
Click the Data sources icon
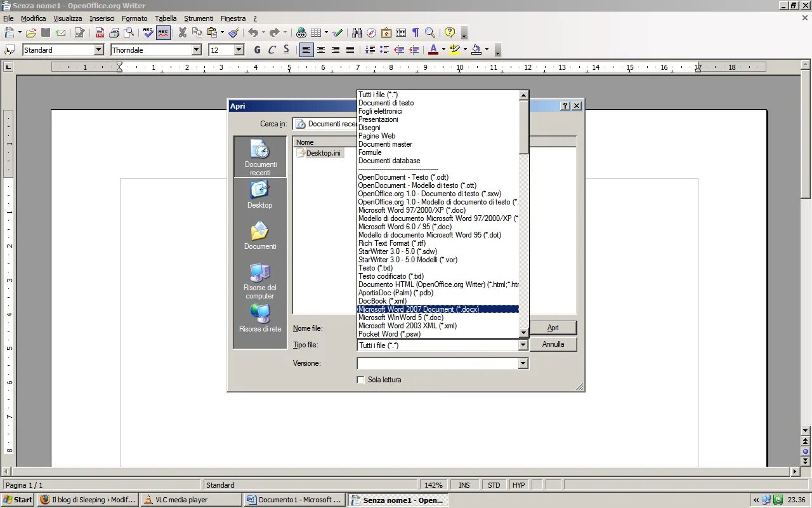pos(401,32)
